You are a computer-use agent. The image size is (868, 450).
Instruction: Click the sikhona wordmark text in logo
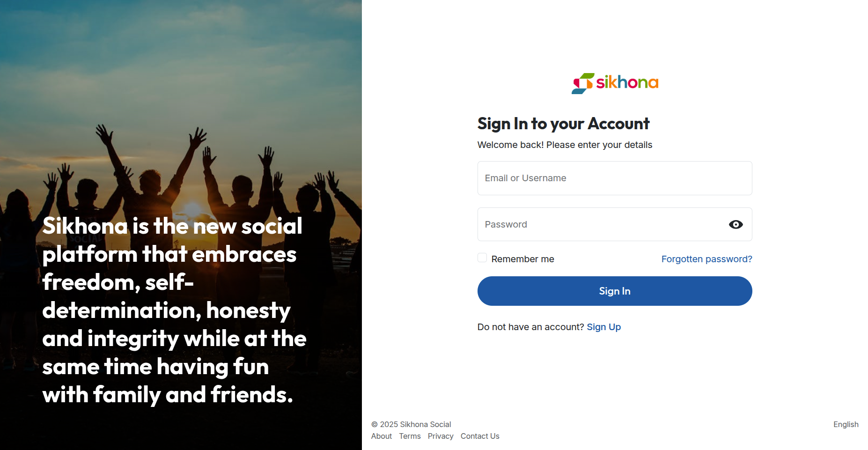(x=627, y=83)
